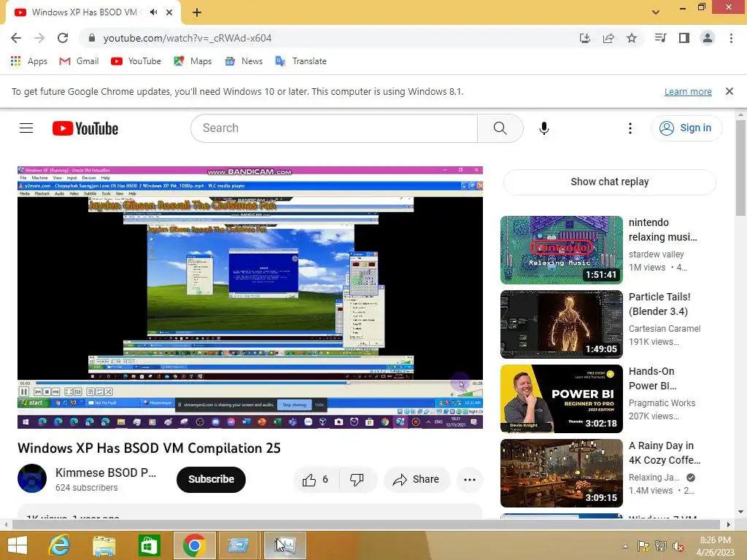Open the Translate bookmark

click(301, 61)
